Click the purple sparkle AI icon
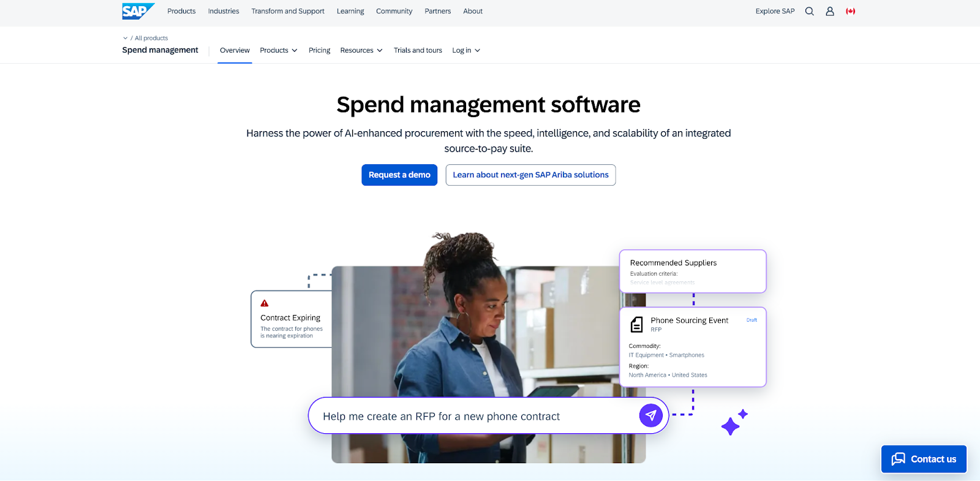This screenshot has width=980, height=481. point(734,422)
